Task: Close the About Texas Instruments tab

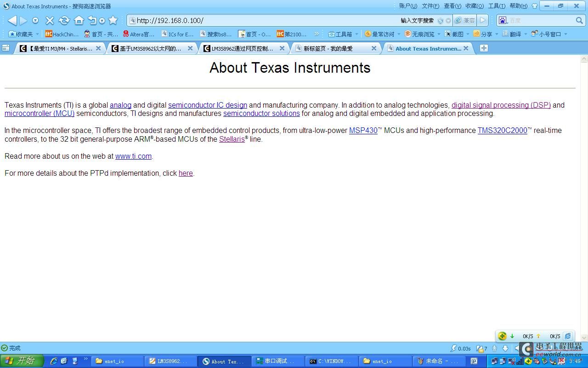Action: 466,48
